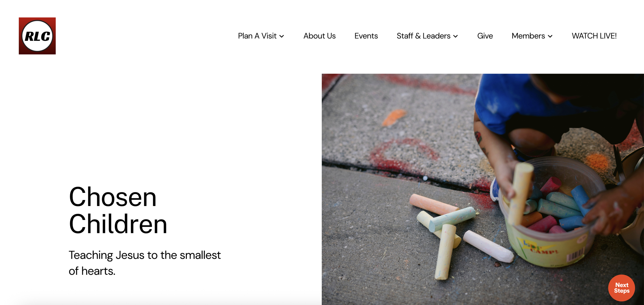Image resolution: width=644 pixels, height=305 pixels.
Task: Go to the About Us page
Action: pyautogui.click(x=319, y=36)
